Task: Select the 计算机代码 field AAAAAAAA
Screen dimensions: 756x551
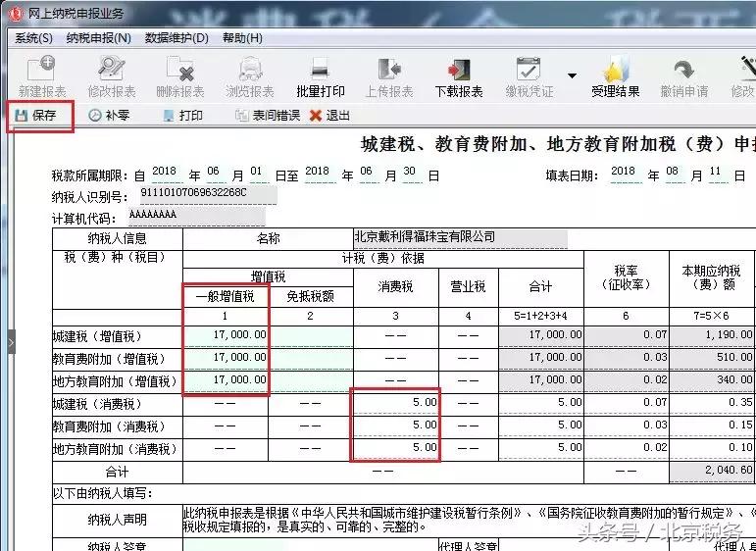Action: [197, 217]
